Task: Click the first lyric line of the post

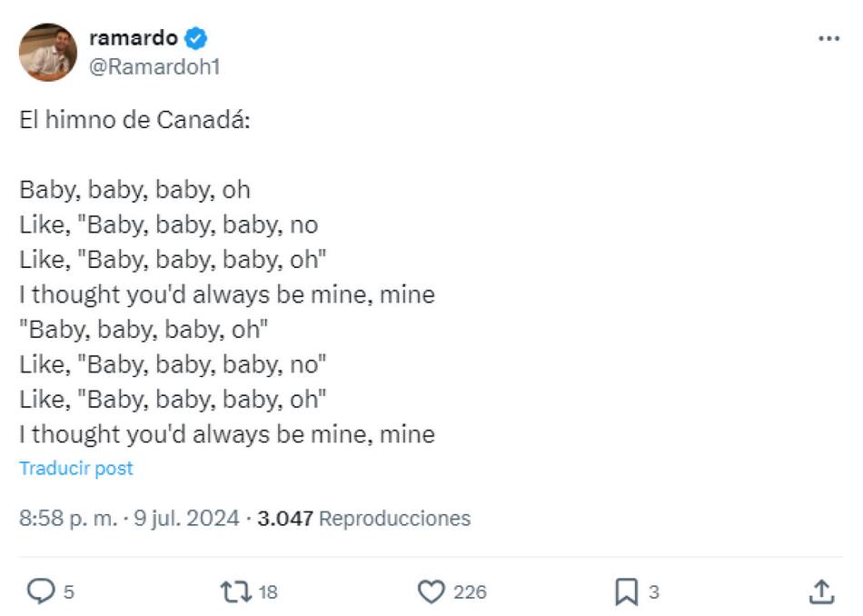Action: coord(134,191)
